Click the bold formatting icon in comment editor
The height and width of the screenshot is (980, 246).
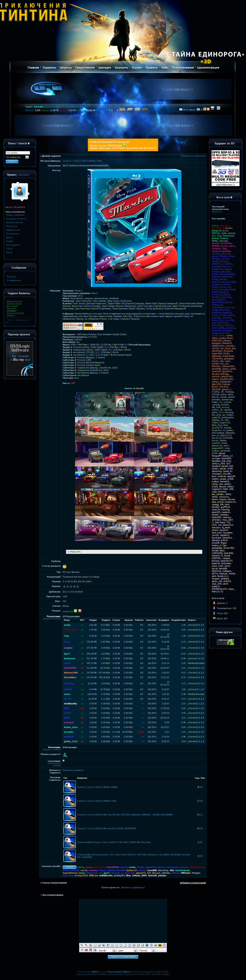[91, 945]
